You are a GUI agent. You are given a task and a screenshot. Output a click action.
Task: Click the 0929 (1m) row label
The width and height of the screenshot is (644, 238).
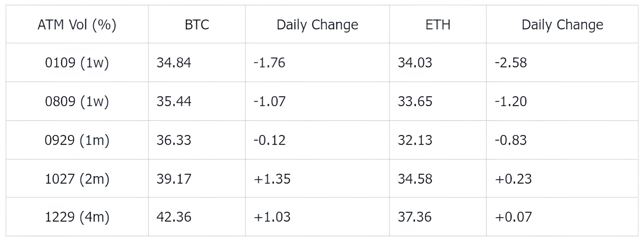[77, 140]
